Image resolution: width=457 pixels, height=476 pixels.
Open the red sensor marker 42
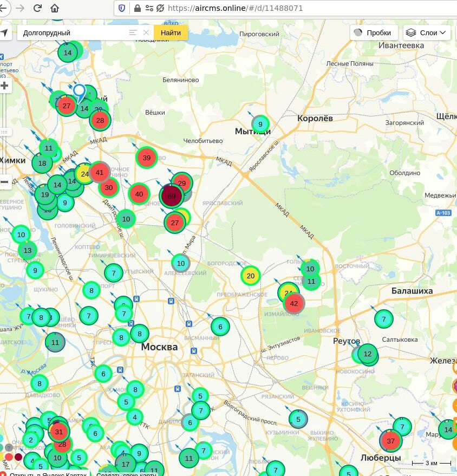(x=293, y=304)
